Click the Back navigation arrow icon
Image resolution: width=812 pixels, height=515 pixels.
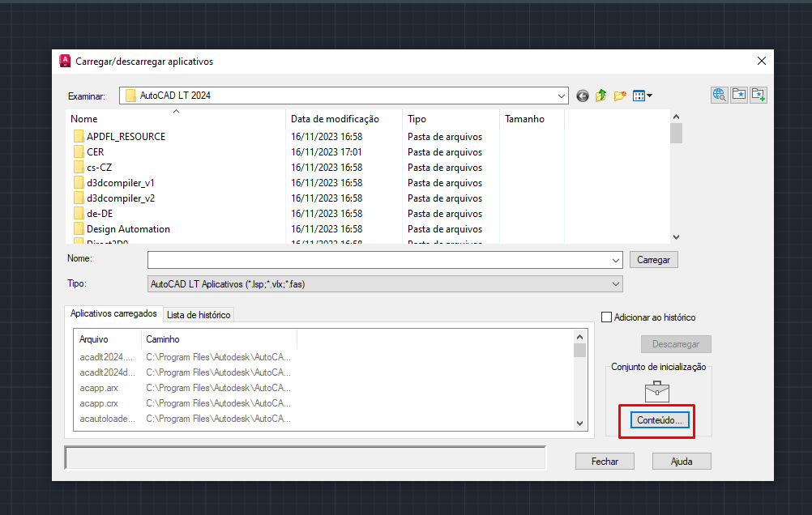(583, 96)
